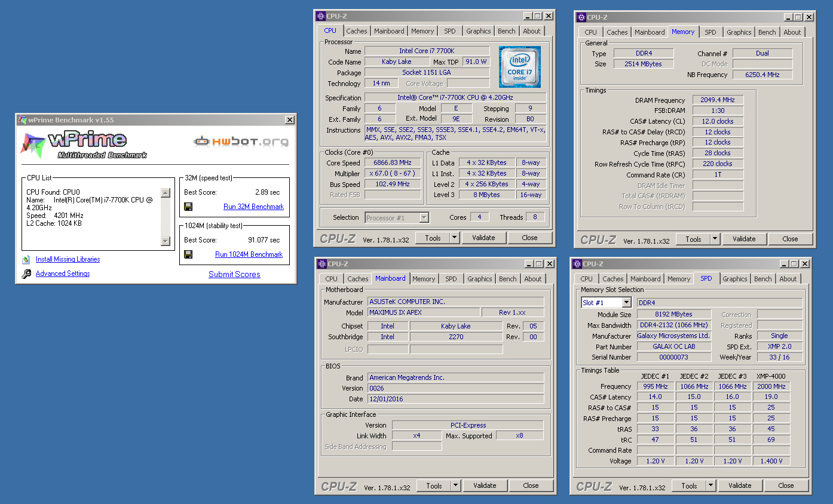The image size is (833, 504).
Task: Click the CPU-Z Mainboard window title icon
Action: click(322, 264)
